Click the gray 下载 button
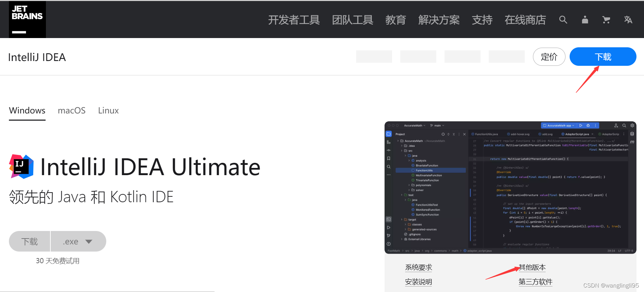Viewport: 644px width, 292px height. 29,241
